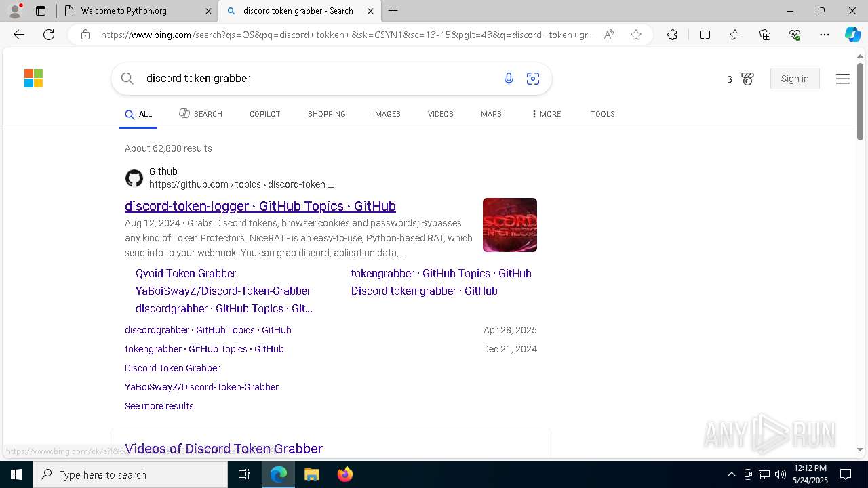Open discordgrabber link dated Apr 28, 2025

[x=208, y=330]
